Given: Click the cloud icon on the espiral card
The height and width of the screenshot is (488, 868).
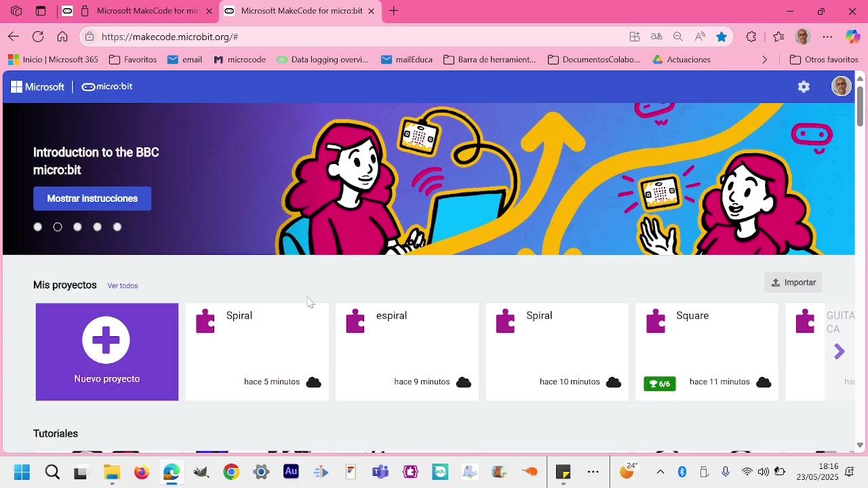Looking at the screenshot, I should [464, 382].
